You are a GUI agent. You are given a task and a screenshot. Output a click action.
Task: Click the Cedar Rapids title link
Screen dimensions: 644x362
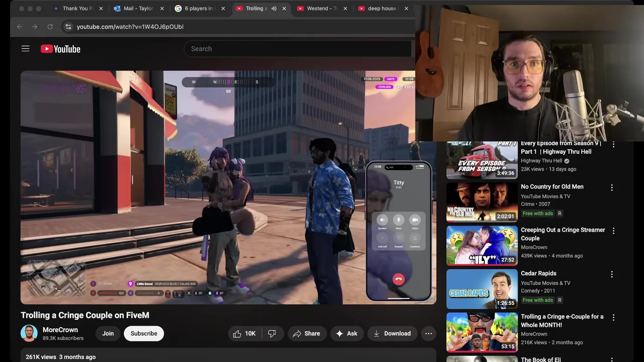coord(538,274)
